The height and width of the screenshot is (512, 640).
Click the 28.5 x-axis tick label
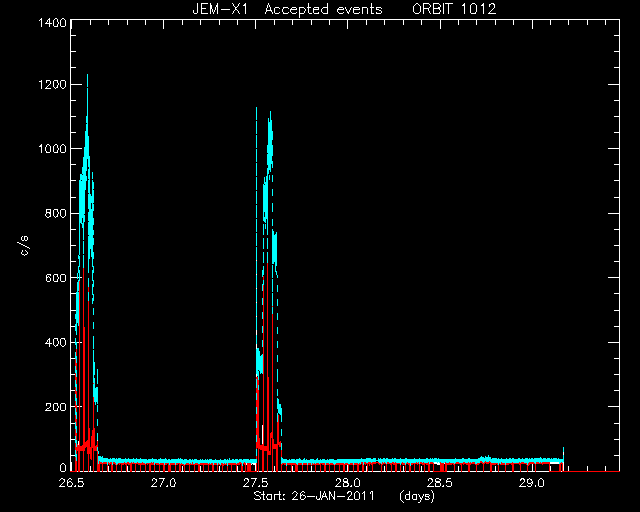click(x=440, y=483)
